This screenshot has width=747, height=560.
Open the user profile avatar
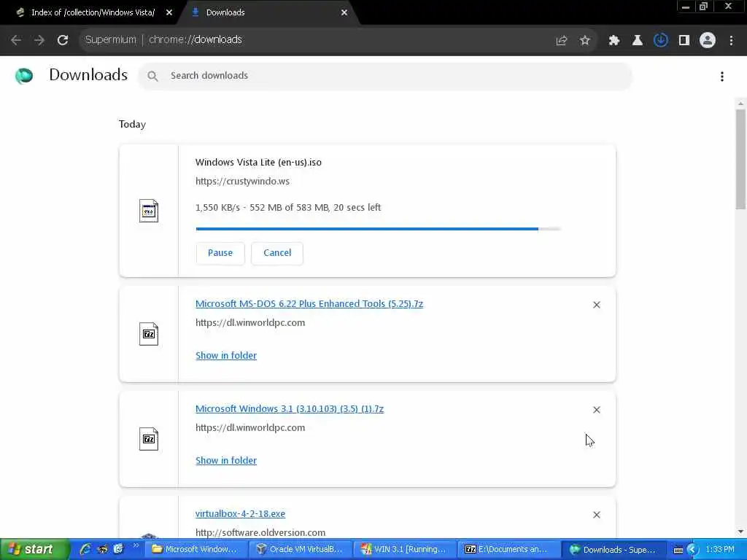(708, 41)
